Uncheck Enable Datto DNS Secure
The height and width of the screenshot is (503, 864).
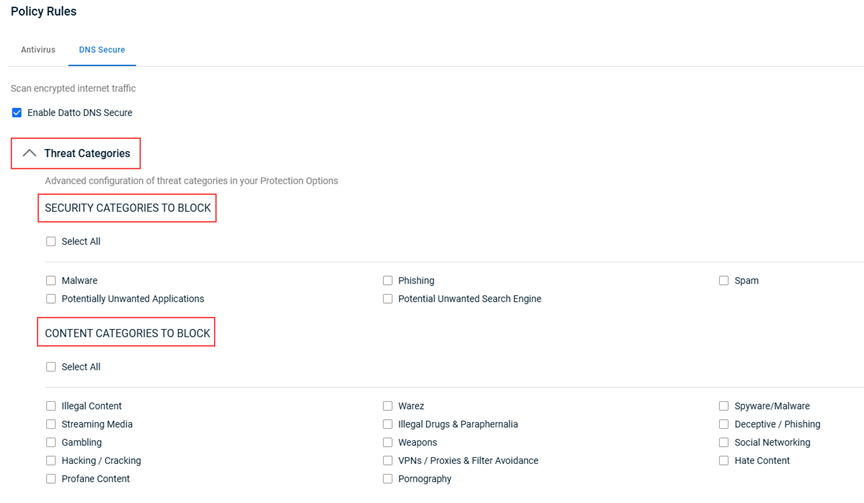17,112
